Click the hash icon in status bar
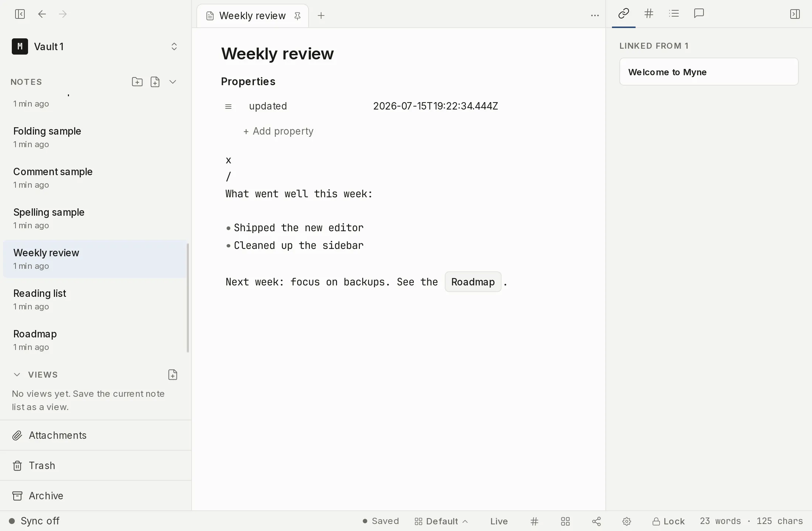The width and height of the screenshot is (812, 531). pyautogui.click(x=534, y=521)
